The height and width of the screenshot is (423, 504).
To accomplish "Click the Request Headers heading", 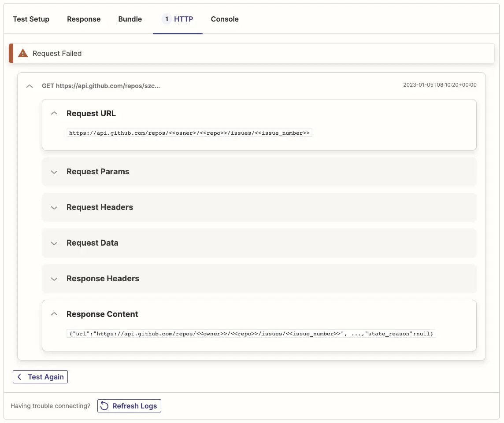I will [100, 207].
